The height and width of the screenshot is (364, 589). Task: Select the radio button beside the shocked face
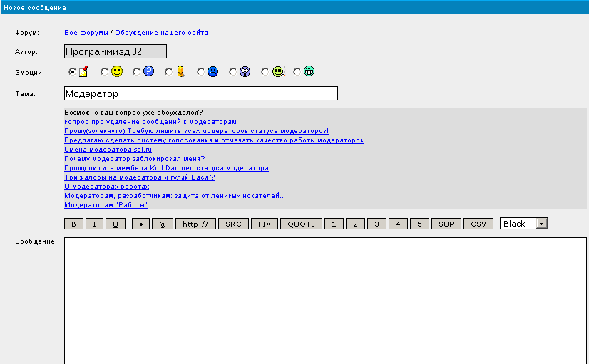233,72
